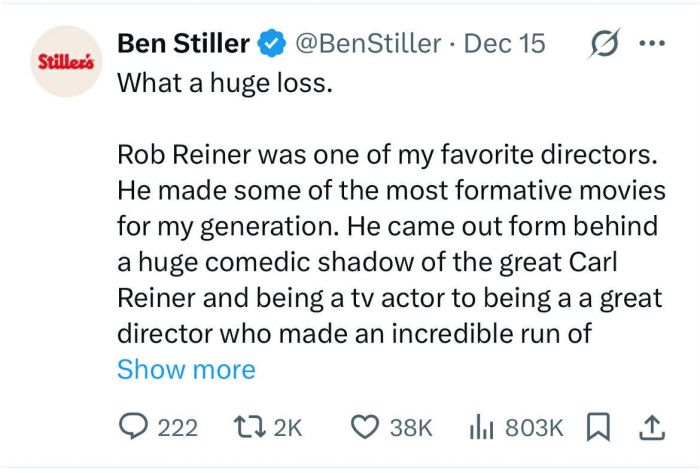Open Ben Stiller display name profile link
This screenshot has width=700, height=473.
click(x=183, y=44)
